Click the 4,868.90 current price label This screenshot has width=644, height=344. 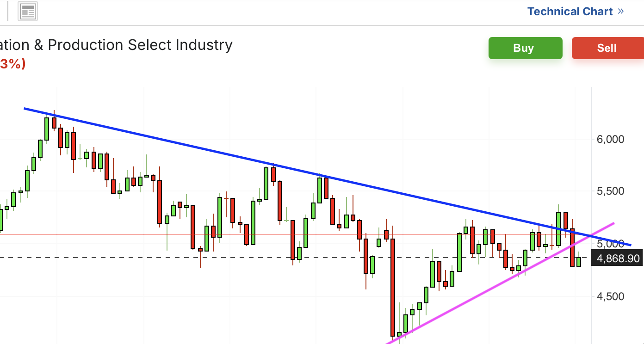click(618, 258)
